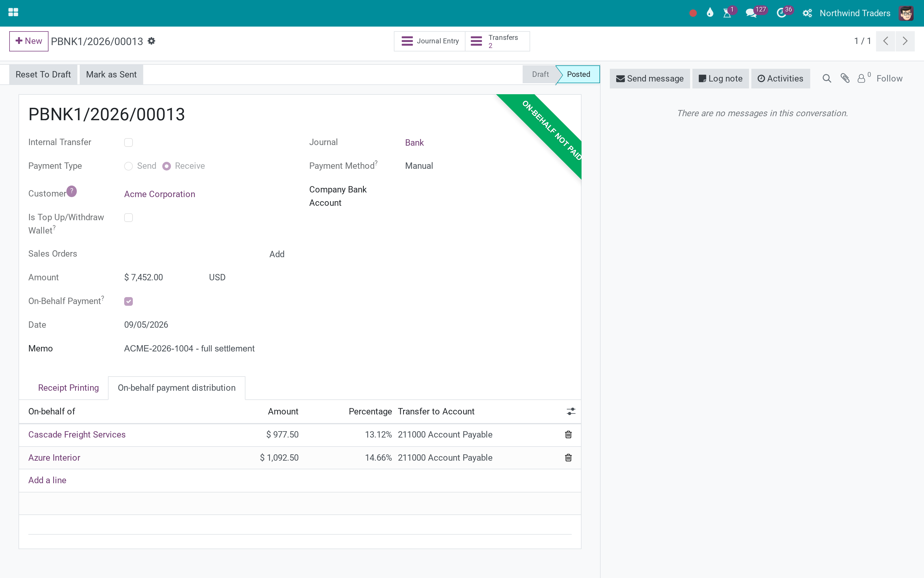Delete Cascade Freight Services line
924x578 pixels.
pyautogui.click(x=568, y=435)
